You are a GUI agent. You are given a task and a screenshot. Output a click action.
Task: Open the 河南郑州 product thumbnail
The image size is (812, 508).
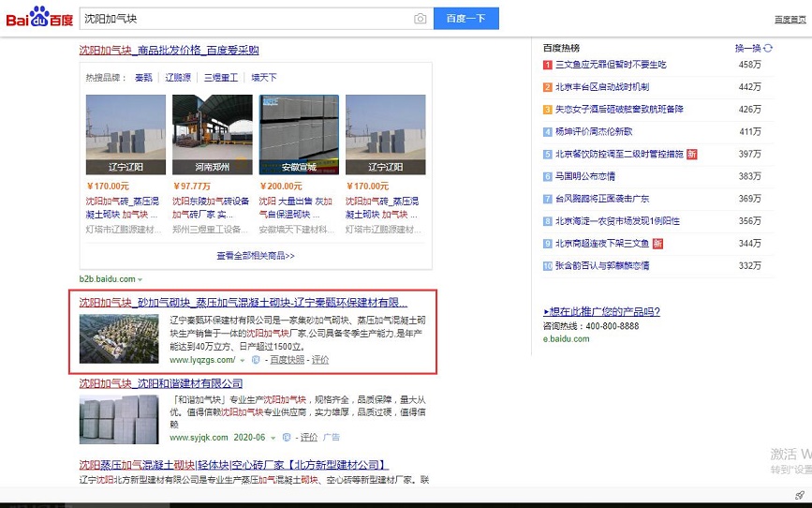(x=213, y=134)
